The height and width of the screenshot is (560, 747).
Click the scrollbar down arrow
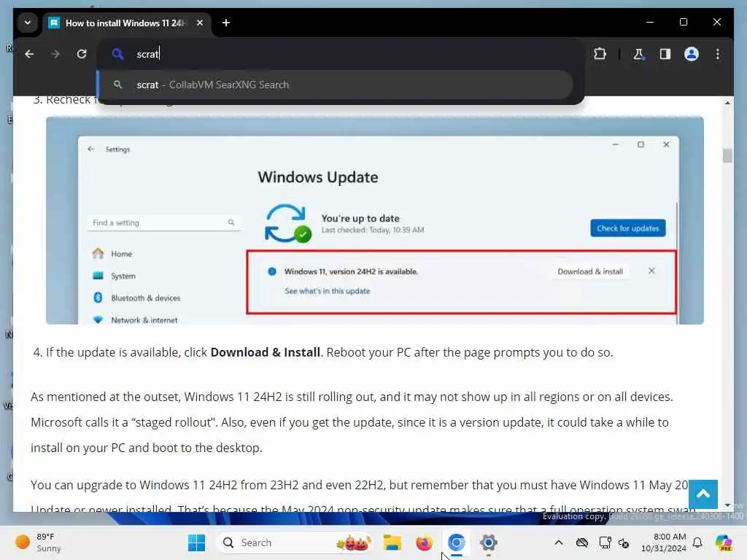tap(727, 505)
